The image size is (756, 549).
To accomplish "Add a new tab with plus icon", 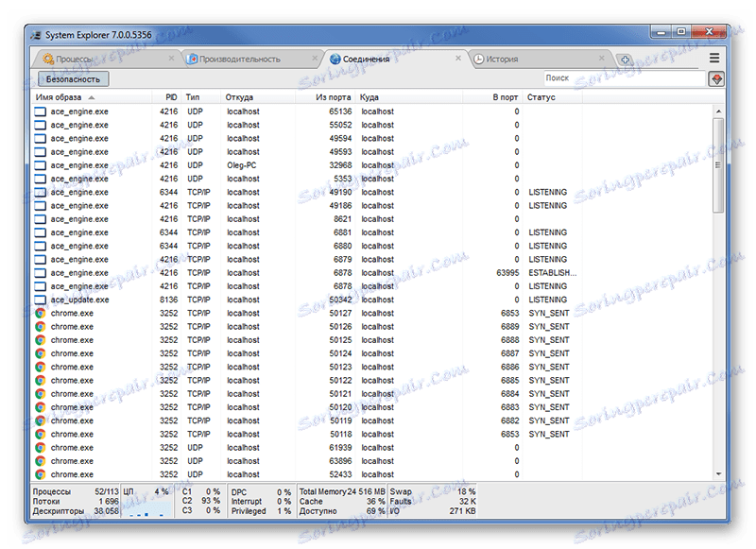I will point(625,60).
